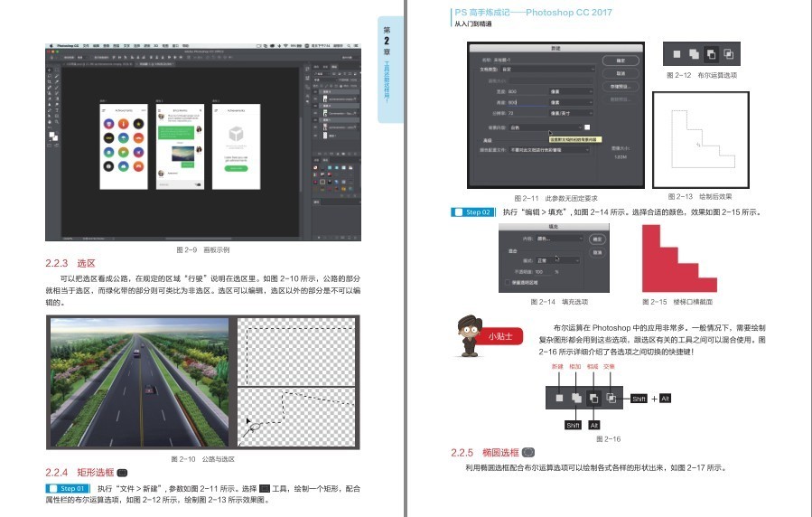812x517 pixels.
Task: Click the rectangular marquee icon beside heading 2.2.4
Action: click(122, 473)
